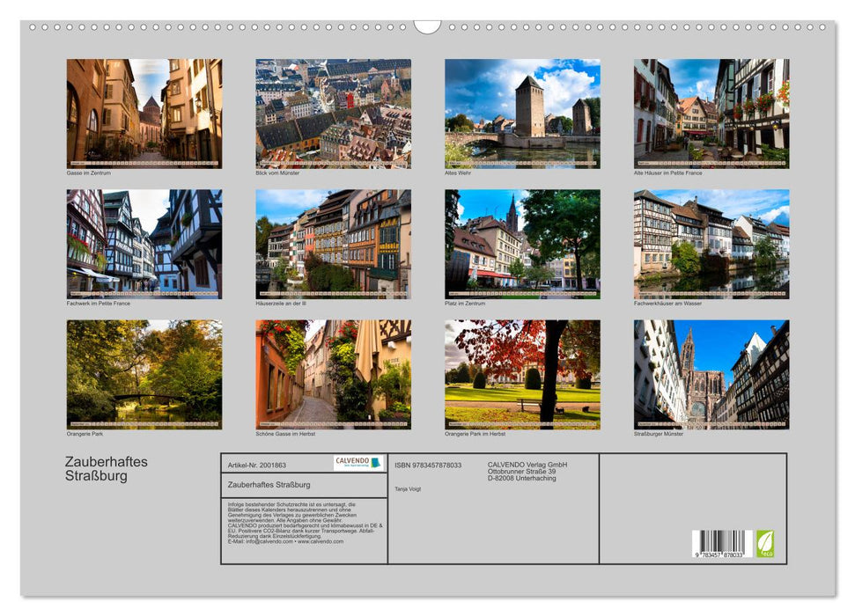View the "Fachwerkhäuser am Wasser" image
Image resolution: width=855 pixels, height=616 pixels.
[710, 242]
